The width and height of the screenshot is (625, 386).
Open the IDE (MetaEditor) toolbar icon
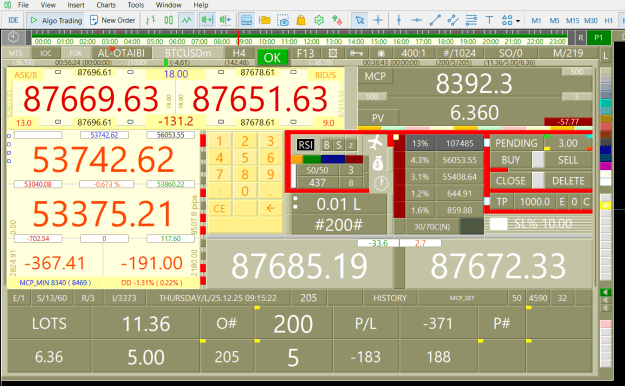click(x=13, y=20)
